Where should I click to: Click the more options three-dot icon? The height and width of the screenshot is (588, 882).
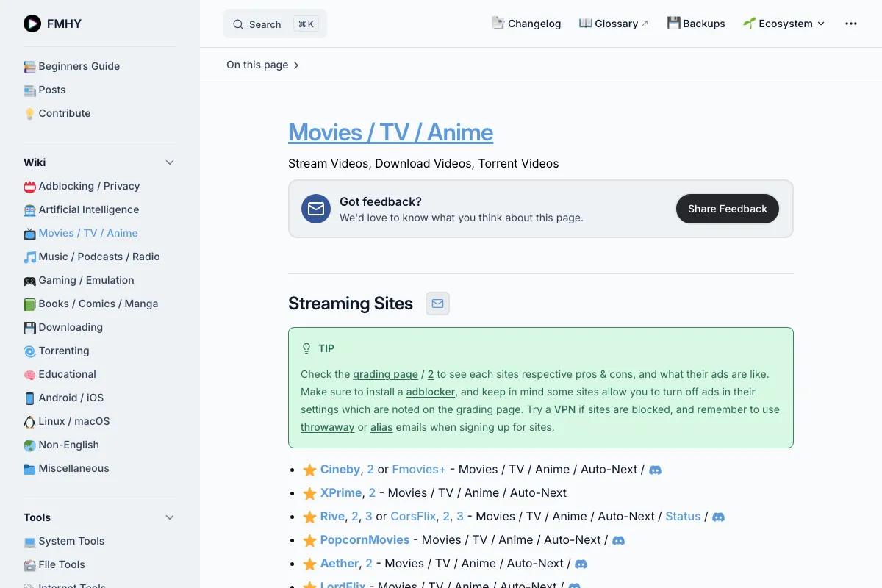pyautogui.click(x=851, y=24)
